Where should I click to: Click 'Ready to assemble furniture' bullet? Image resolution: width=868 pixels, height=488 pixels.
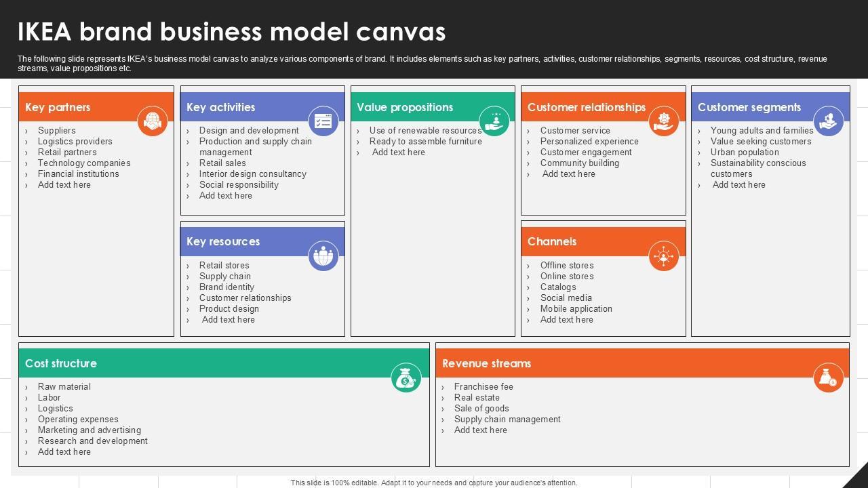(x=426, y=141)
